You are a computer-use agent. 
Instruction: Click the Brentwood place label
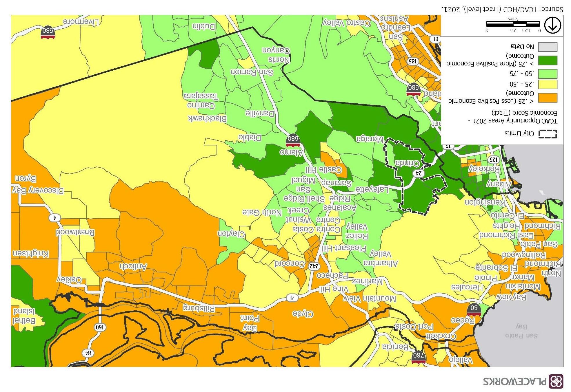[75, 232]
